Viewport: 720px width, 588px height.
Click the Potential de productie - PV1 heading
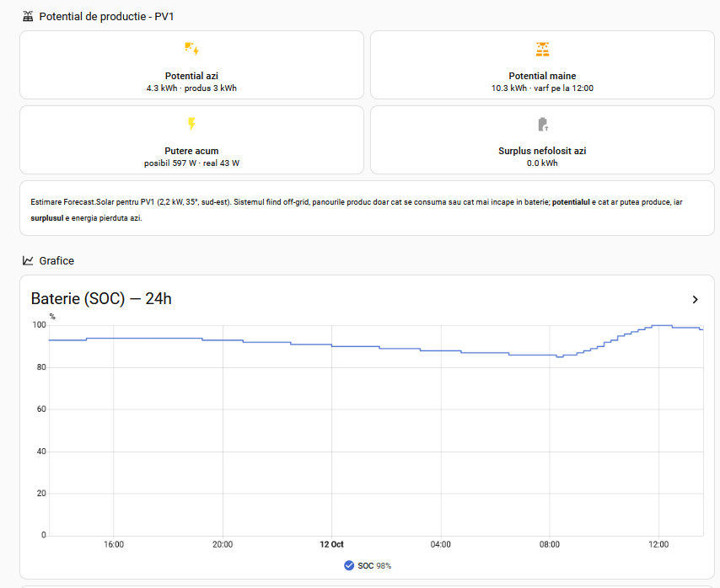(106, 17)
